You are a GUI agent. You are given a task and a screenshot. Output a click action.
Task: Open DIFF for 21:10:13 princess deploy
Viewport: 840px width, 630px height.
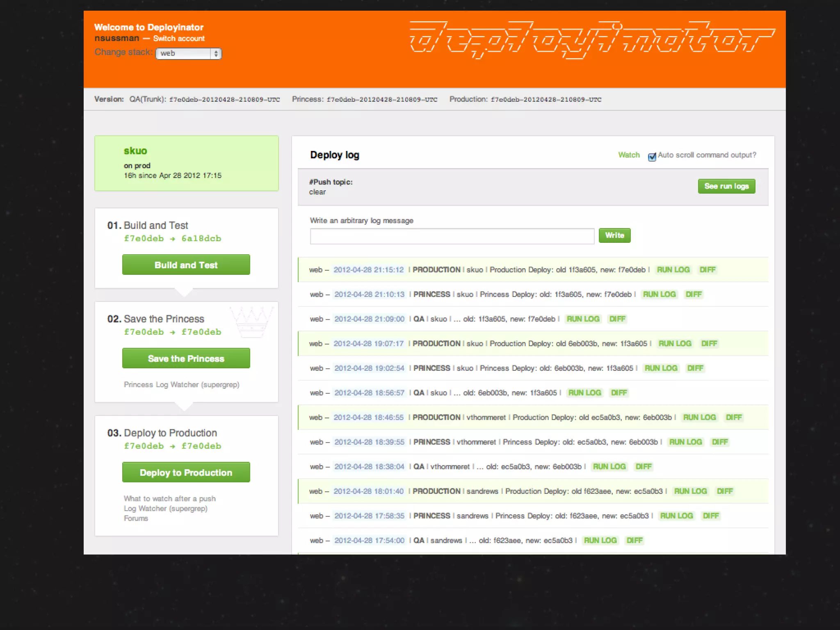pyautogui.click(x=694, y=294)
